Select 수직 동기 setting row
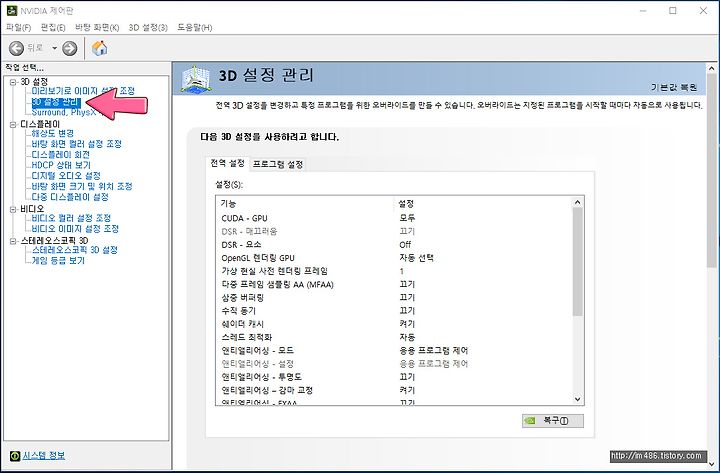Viewport: 720px width, 473px height. click(x=394, y=311)
